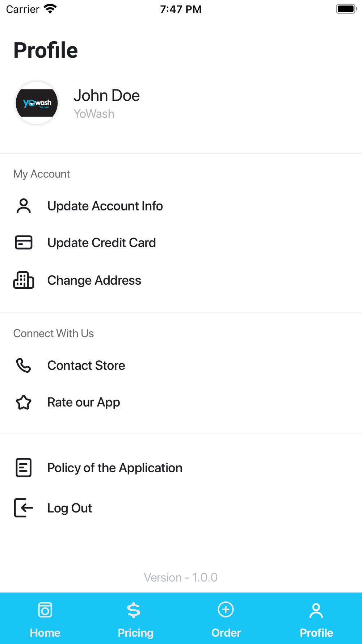Image resolution: width=362 pixels, height=644 pixels.
Task: Tap the phone icon for Contact Store
Action: (x=24, y=365)
